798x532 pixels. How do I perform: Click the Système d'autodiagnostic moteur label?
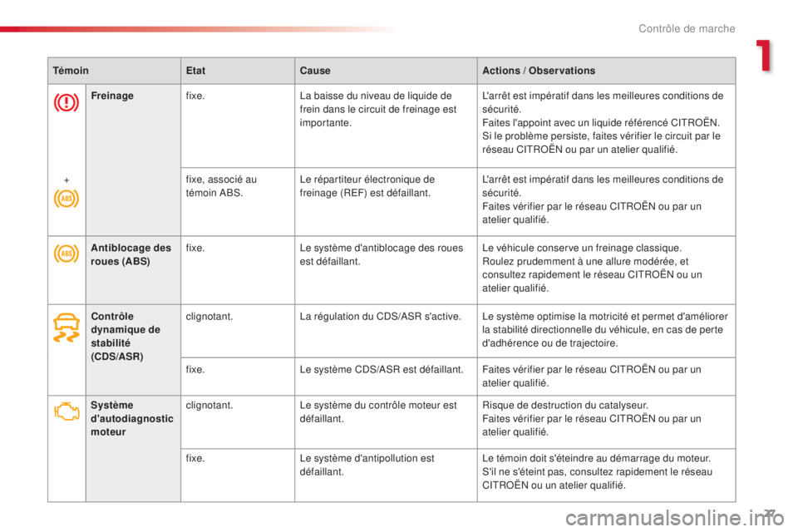132,418
